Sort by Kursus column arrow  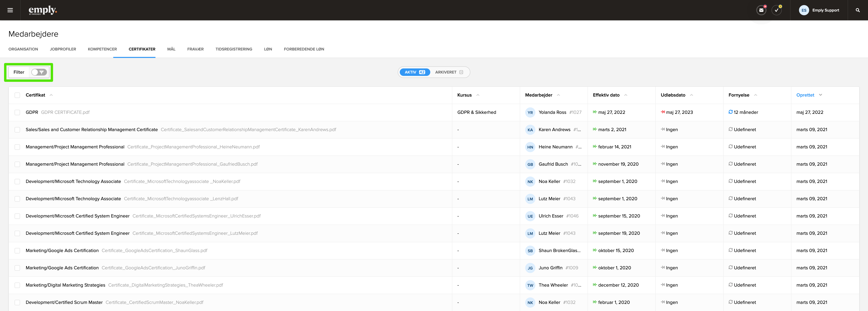point(478,95)
